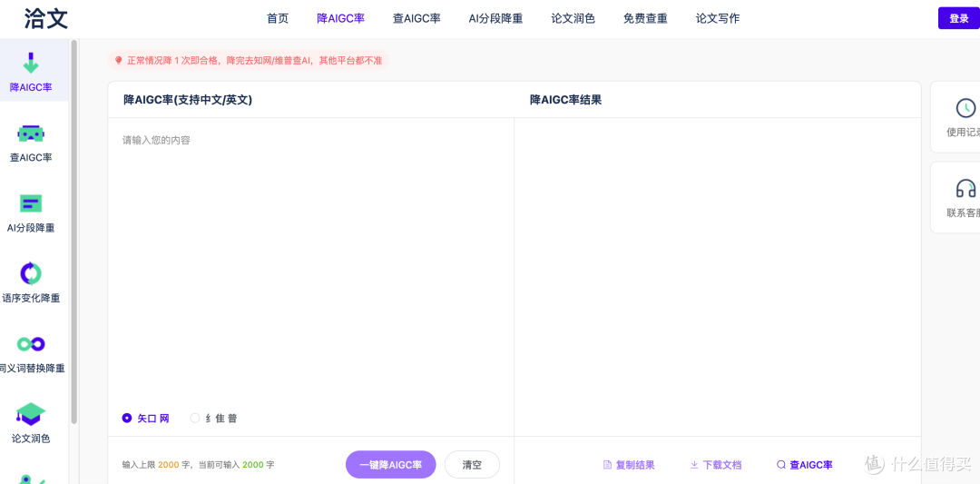The height and width of the screenshot is (484, 980).
Task: Click the 下载文档 link
Action: [x=716, y=465]
